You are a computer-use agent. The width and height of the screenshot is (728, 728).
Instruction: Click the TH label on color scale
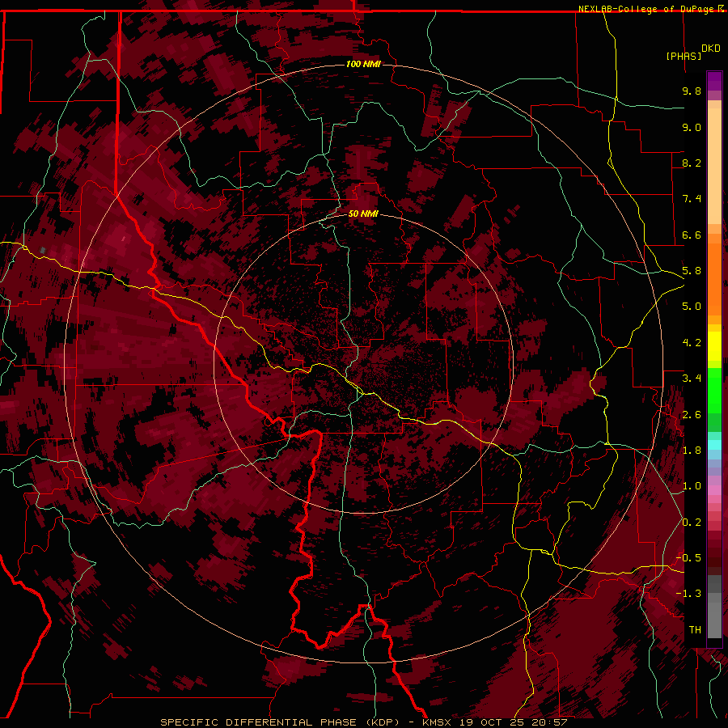(x=695, y=630)
